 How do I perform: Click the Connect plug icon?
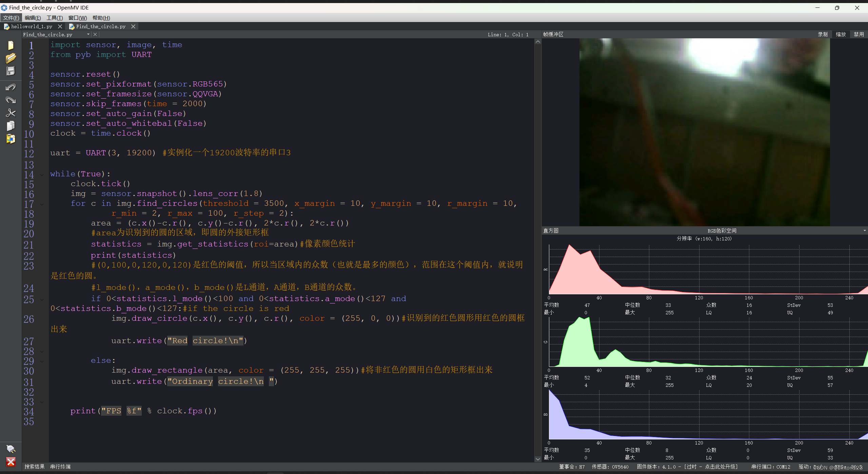click(x=11, y=449)
